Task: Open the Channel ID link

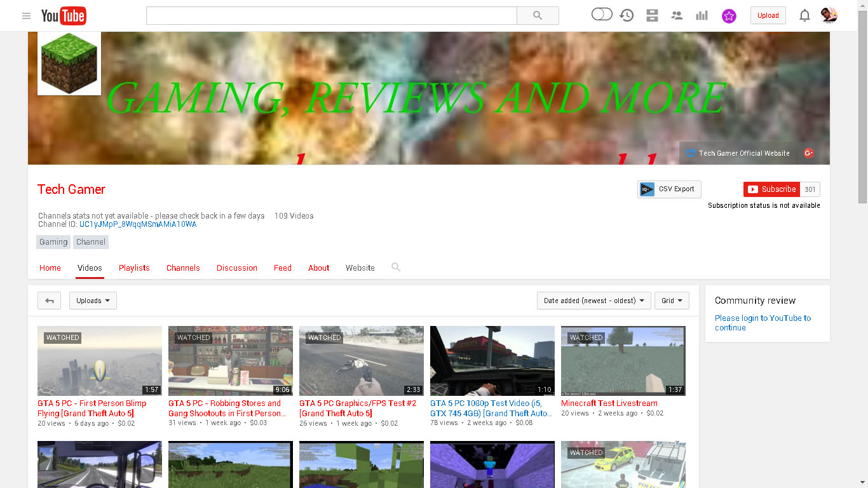Action: (137, 224)
